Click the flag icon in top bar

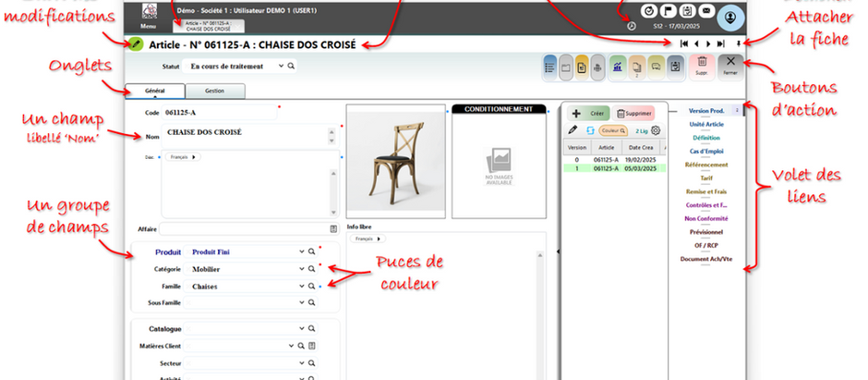point(668,10)
